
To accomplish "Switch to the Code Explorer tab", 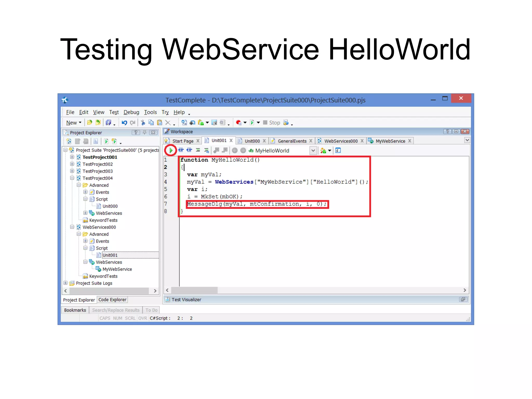I will click(112, 300).
